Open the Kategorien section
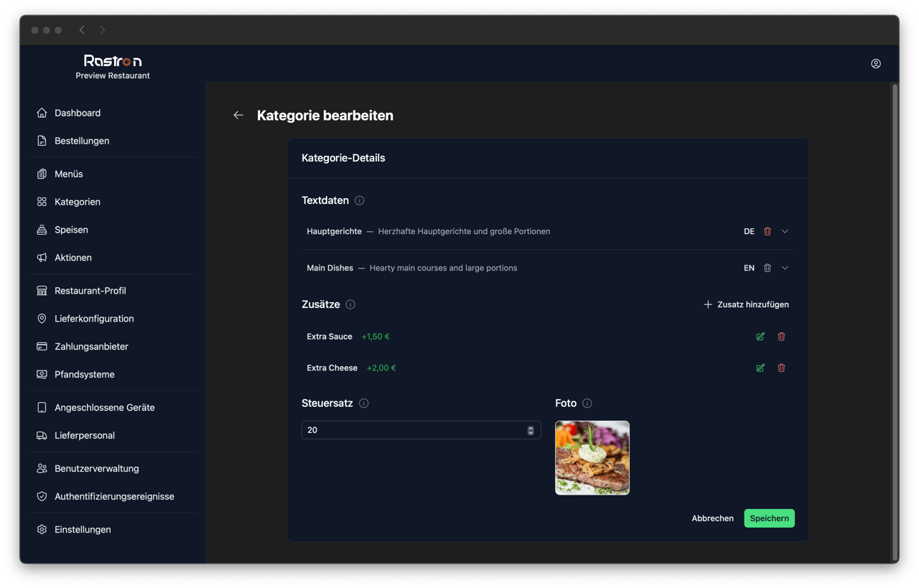This screenshot has height=588, width=919. pyautogui.click(x=78, y=202)
